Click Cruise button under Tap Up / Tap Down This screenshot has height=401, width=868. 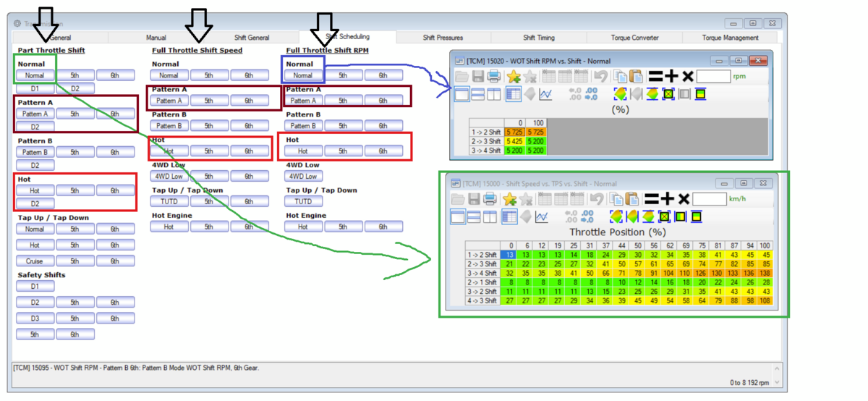[x=35, y=261]
